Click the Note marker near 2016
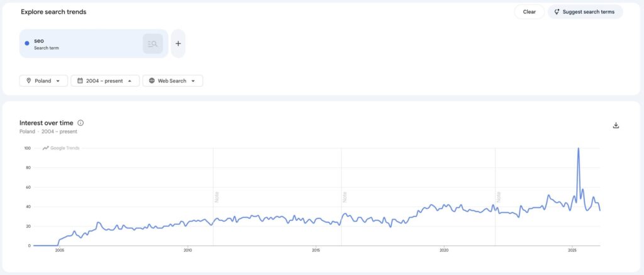 coord(345,196)
